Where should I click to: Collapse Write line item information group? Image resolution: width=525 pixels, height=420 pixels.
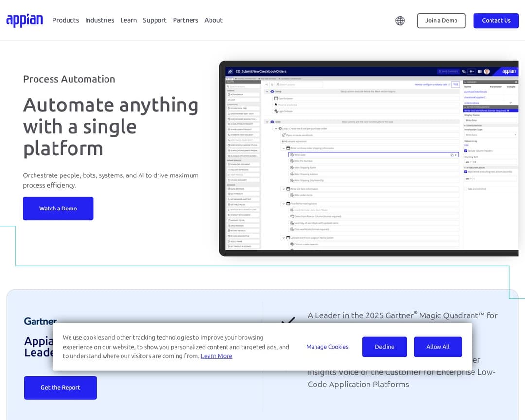pyautogui.click(x=284, y=189)
